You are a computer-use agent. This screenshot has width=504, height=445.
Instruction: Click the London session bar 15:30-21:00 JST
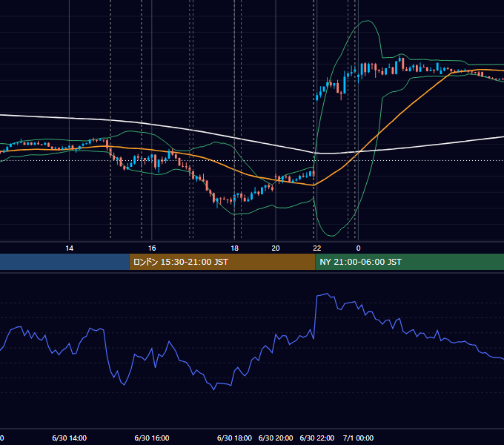(x=222, y=262)
